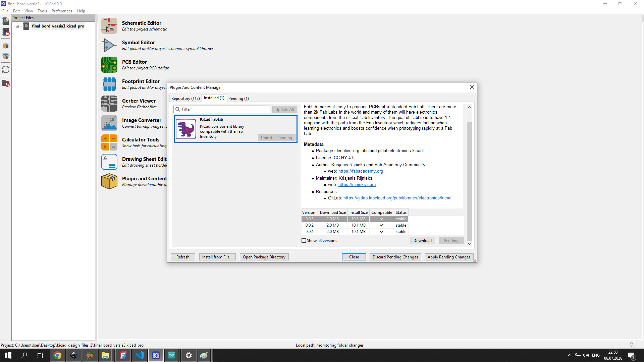Screen dimensions: 644x362
Task: Click the notifications bell in status bar
Action: 632,345
